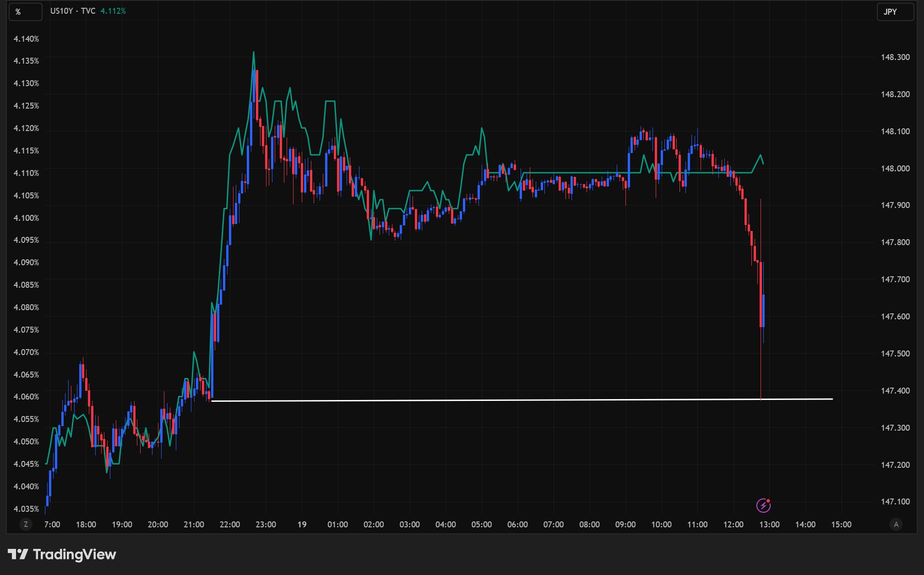Screen dimensions: 924x575
Task: Toggle auto-scale with the A button
Action: [896, 524]
